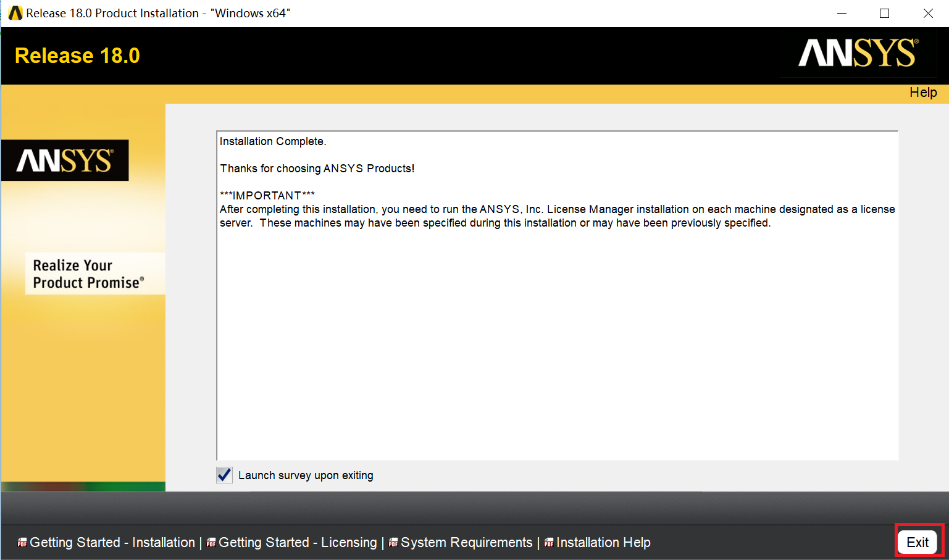Open Getting Started - Licensing guide
This screenshot has height=560, width=949.
click(298, 542)
